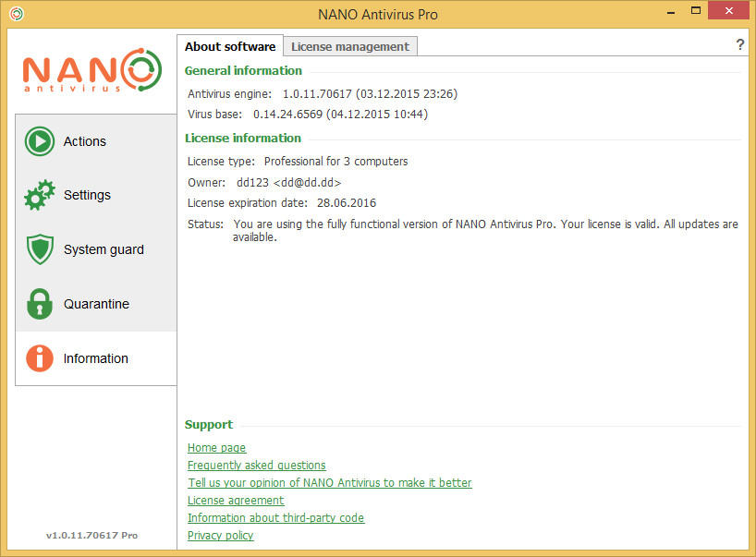Click the window title 'NANO Antivirus Pro'
This screenshot has height=557, width=756.
pyautogui.click(x=378, y=15)
